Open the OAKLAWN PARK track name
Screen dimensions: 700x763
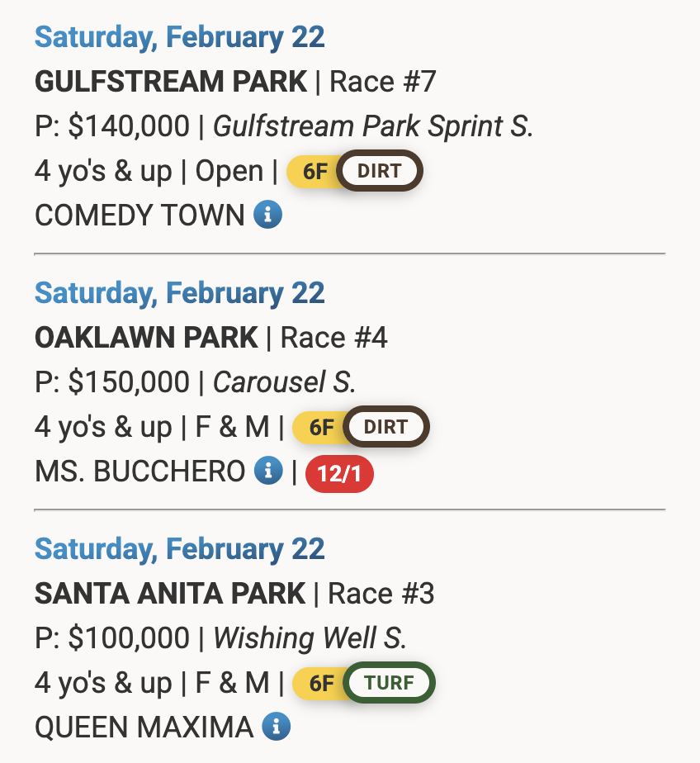point(146,339)
